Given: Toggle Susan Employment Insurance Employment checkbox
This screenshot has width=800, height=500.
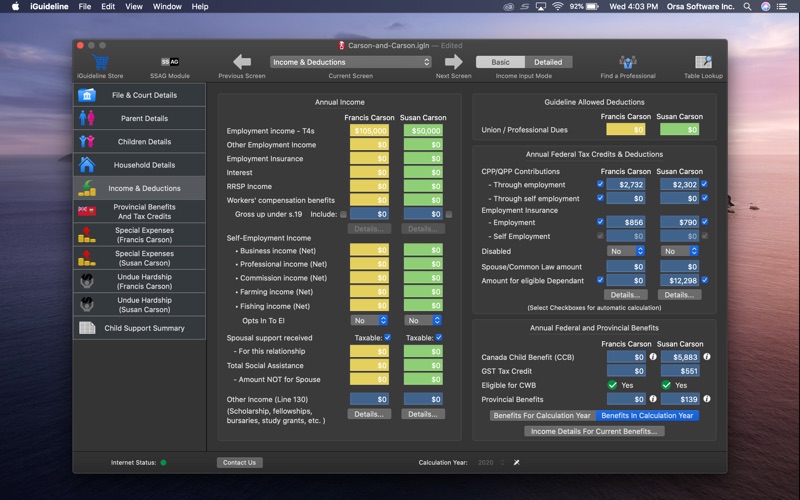Looking at the screenshot, I should tap(705, 222).
